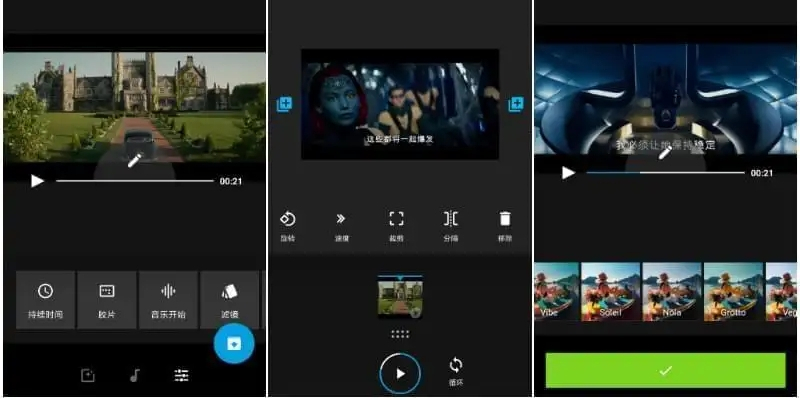Choose the Nola filter thumbnail

click(672, 292)
